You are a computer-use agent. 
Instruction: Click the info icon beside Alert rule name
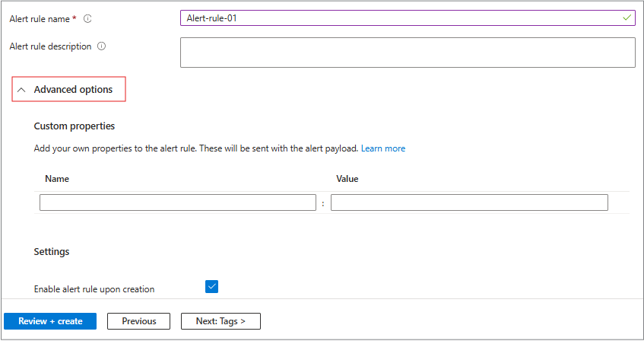pyautogui.click(x=87, y=18)
